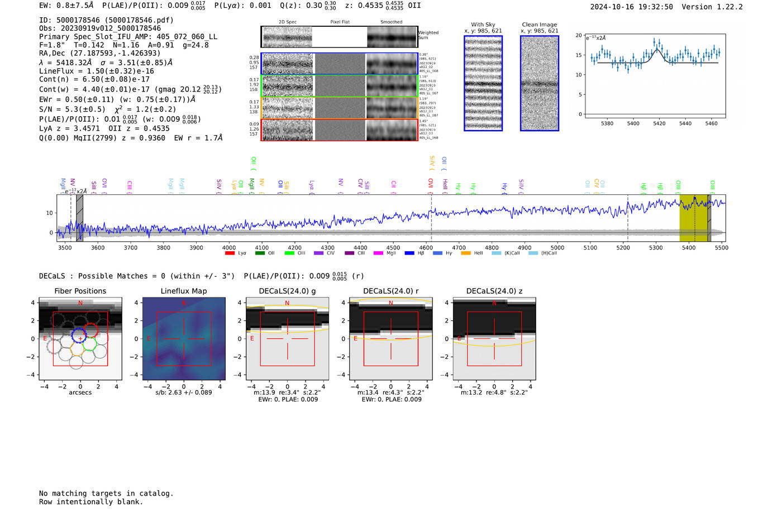
Task: Click the orange circled fiber in Fiber Positions
Action: pyautogui.click(x=78, y=348)
